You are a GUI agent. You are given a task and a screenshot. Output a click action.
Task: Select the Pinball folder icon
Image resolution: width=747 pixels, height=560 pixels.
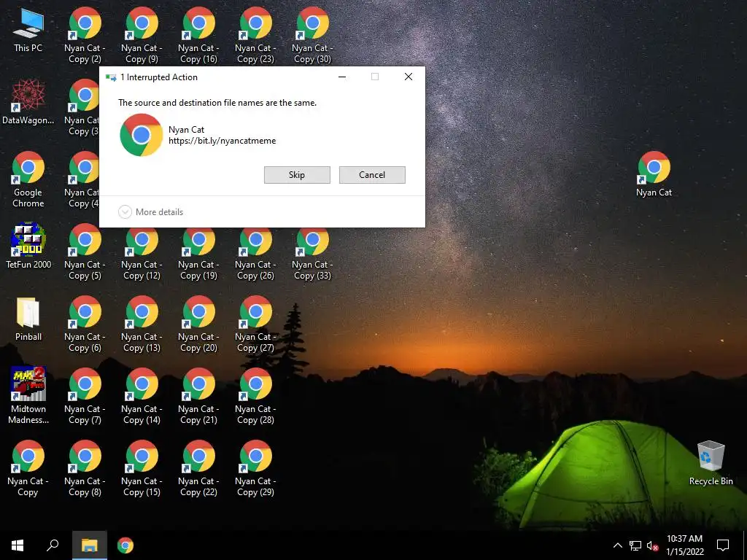28,319
